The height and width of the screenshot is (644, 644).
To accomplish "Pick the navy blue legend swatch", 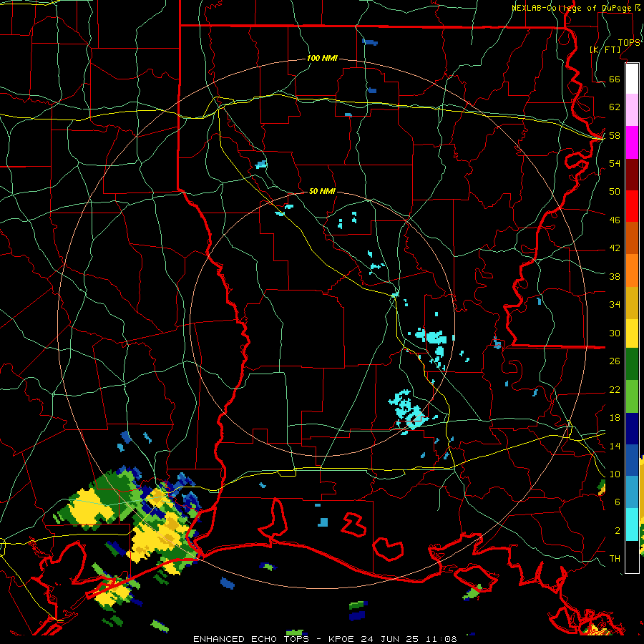I will click(x=632, y=429).
